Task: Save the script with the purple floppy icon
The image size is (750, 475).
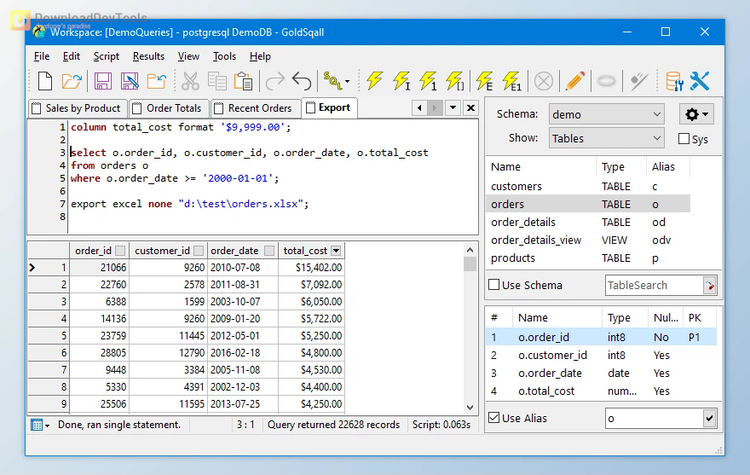Action: pyautogui.click(x=103, y=81)
